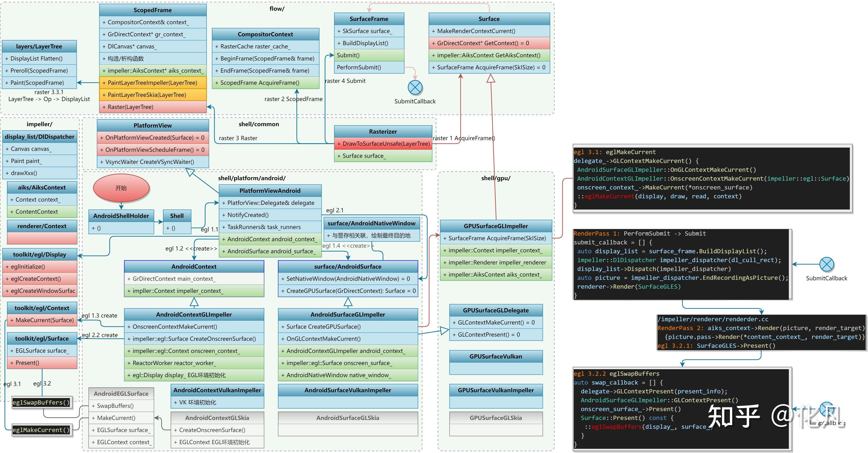
Task: Click the eglMakeCurrent() black label
Action: coord(42,430)
